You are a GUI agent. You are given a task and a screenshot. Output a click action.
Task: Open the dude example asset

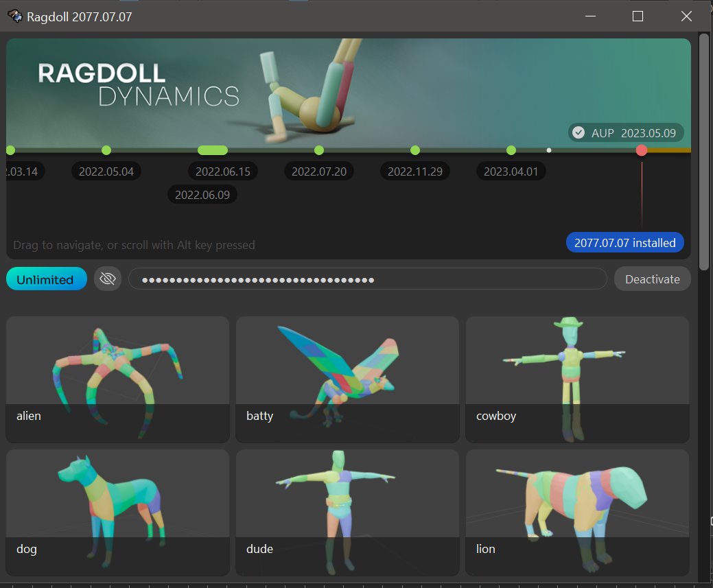(347, 512)
